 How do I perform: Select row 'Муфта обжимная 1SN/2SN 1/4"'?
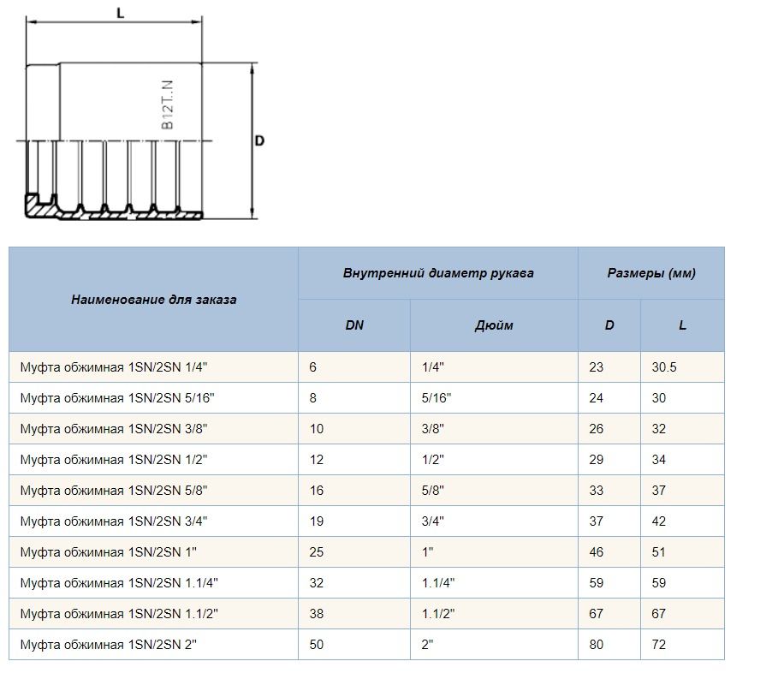click(x=366, y=367)
